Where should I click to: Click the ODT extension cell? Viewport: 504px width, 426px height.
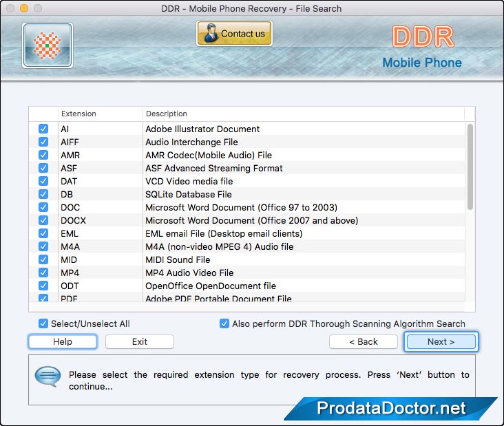(101, 286)
